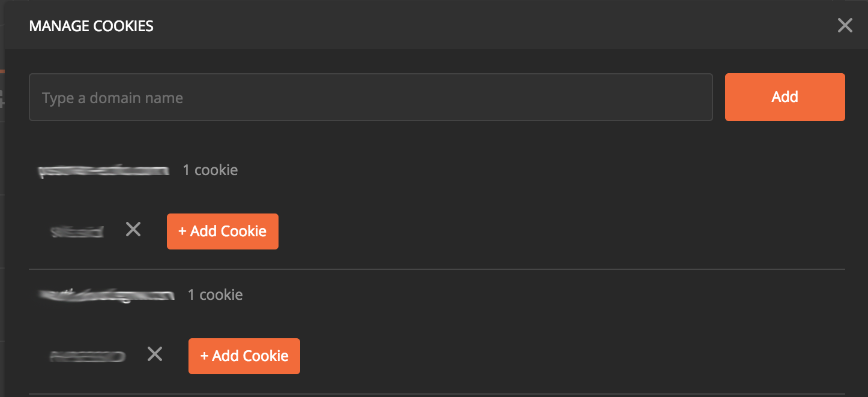Viewport: 868px width, 397px height.
Task: Select the first blurred domain name
Action: (x=104, y=171)
